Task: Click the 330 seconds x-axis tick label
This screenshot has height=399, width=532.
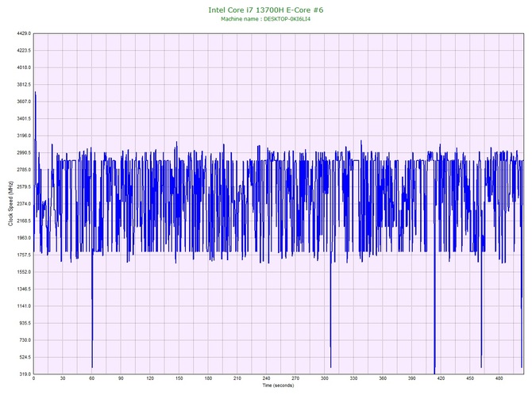Action: [353, 378]
